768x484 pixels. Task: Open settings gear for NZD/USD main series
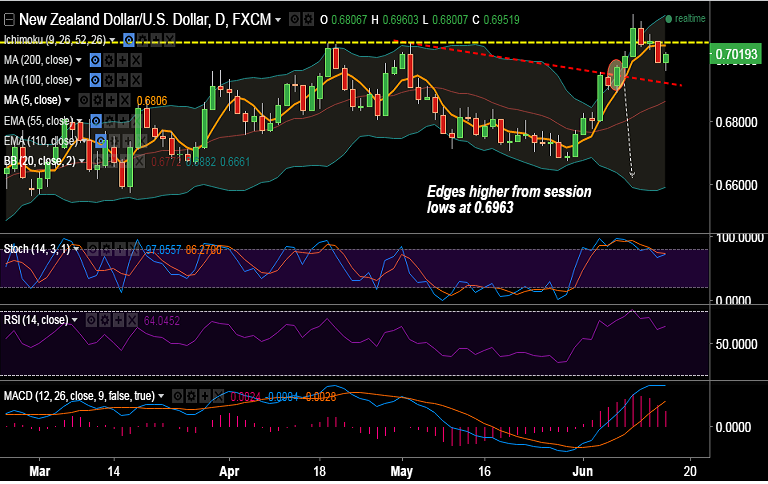[308, 20]
